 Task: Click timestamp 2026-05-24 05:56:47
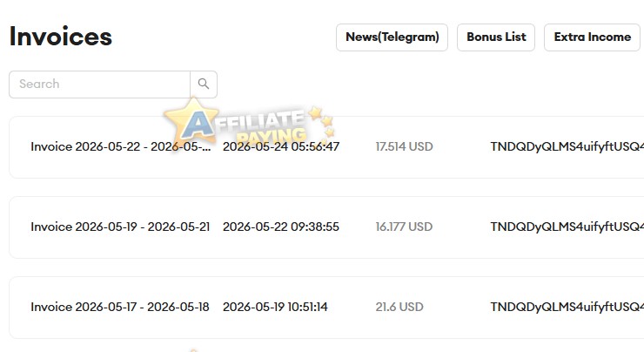tap(281, 146)
